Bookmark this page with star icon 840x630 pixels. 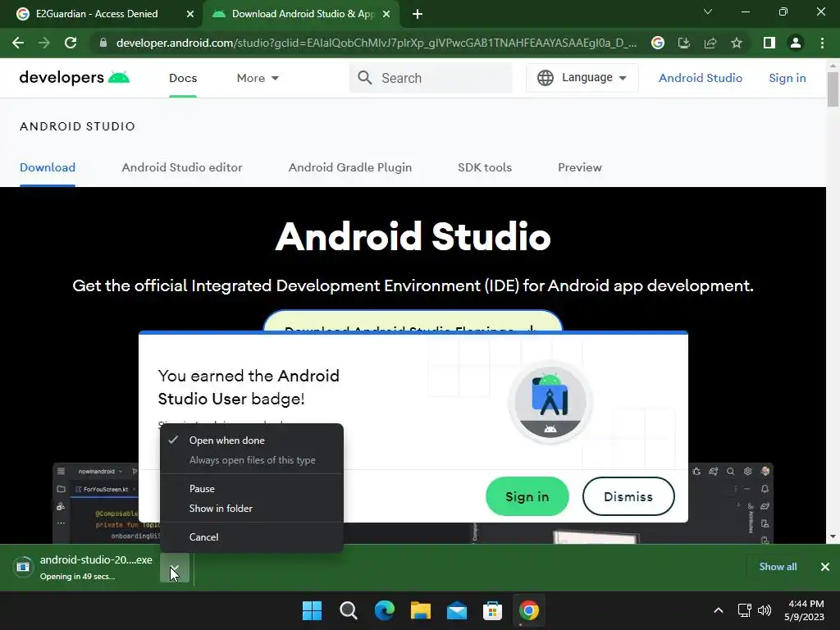coord(737,43)
